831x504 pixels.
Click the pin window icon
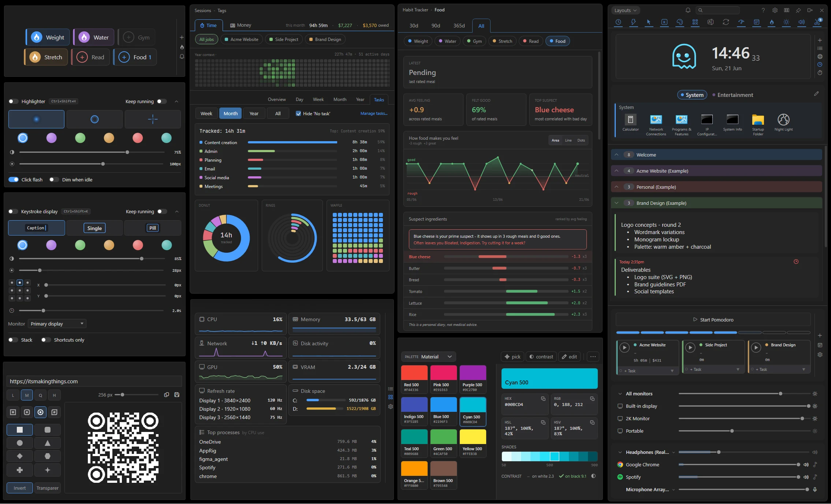click(798, 10)
